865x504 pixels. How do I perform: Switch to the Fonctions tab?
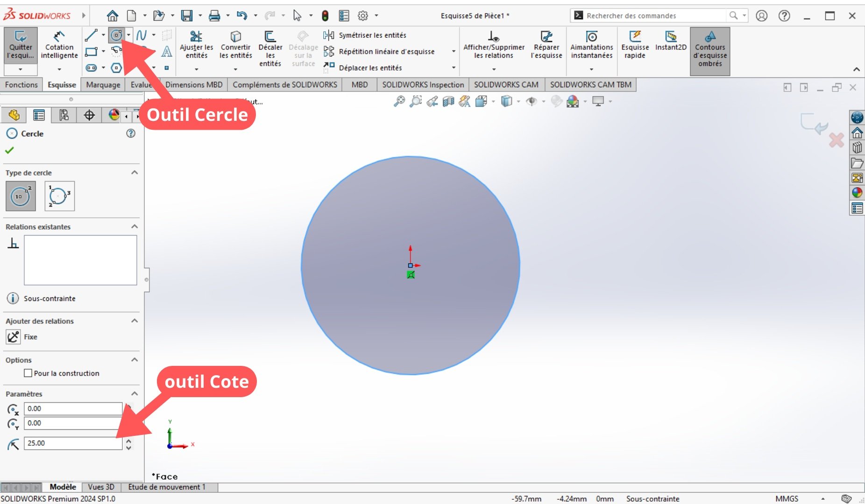point(21,84)
